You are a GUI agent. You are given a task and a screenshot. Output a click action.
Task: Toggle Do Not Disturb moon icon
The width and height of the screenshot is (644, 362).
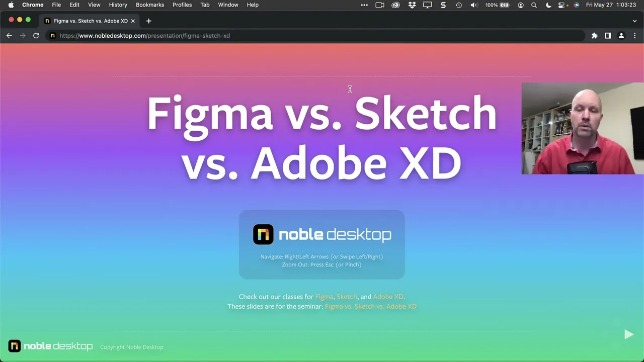(x=548, y=5)
